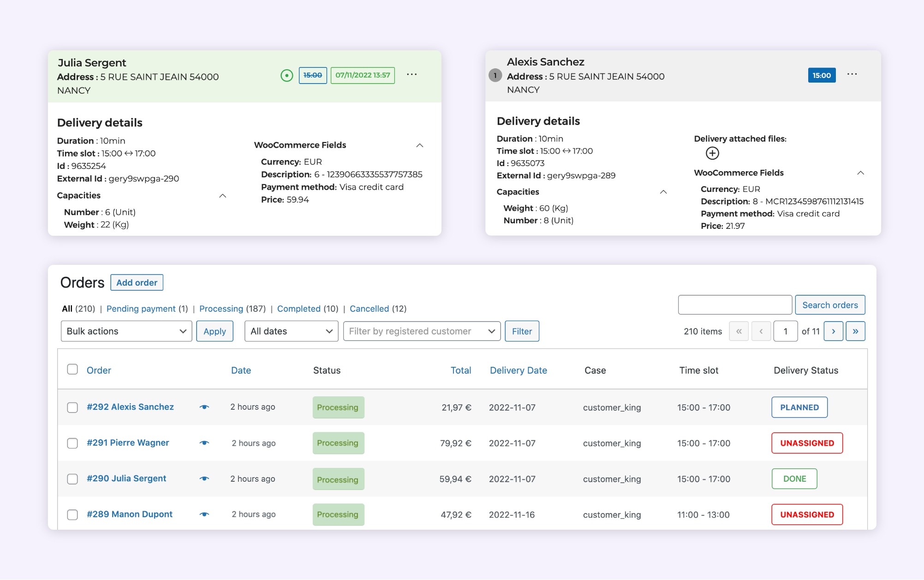Open three-dot menu on Alexis Sanchez card
This screenshot has height=580, width=924.
tap(852, 74)
